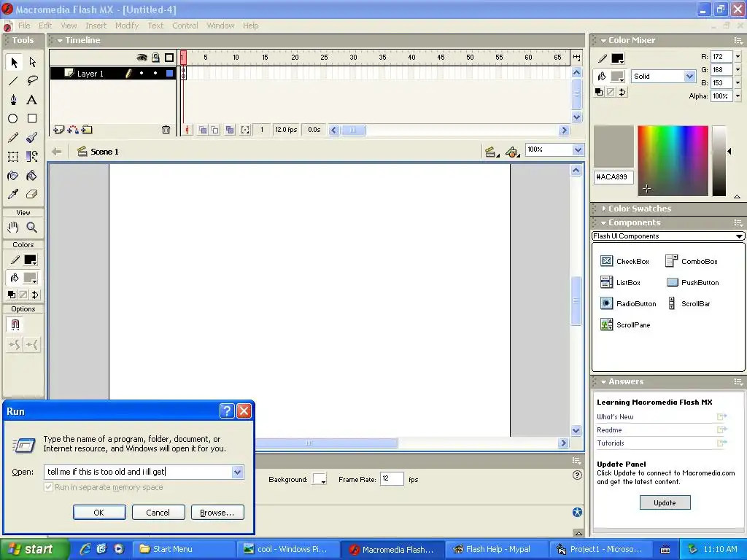Toggle Edit Multiple Frames

230,130
